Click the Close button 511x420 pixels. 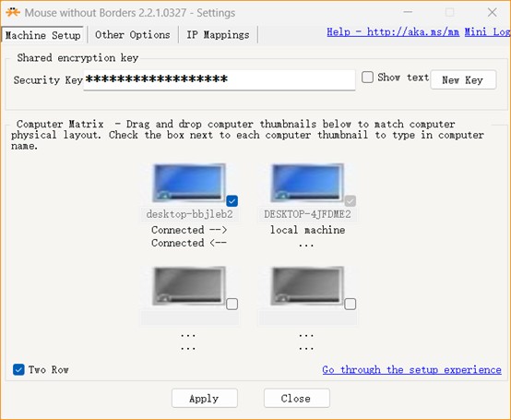[x=297, y=398]
